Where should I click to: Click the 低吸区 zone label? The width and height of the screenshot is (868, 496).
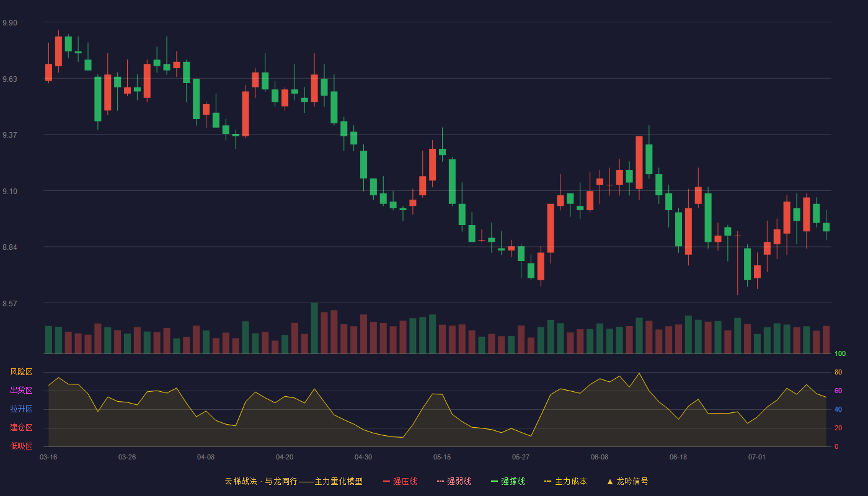21,446
